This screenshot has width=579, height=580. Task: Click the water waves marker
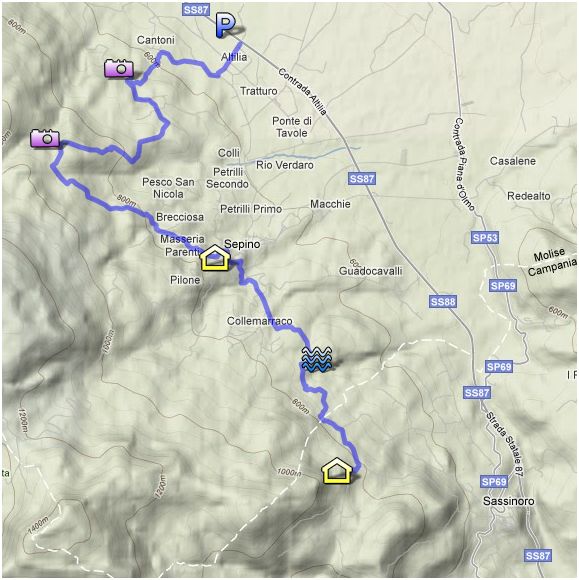point(316,359)
